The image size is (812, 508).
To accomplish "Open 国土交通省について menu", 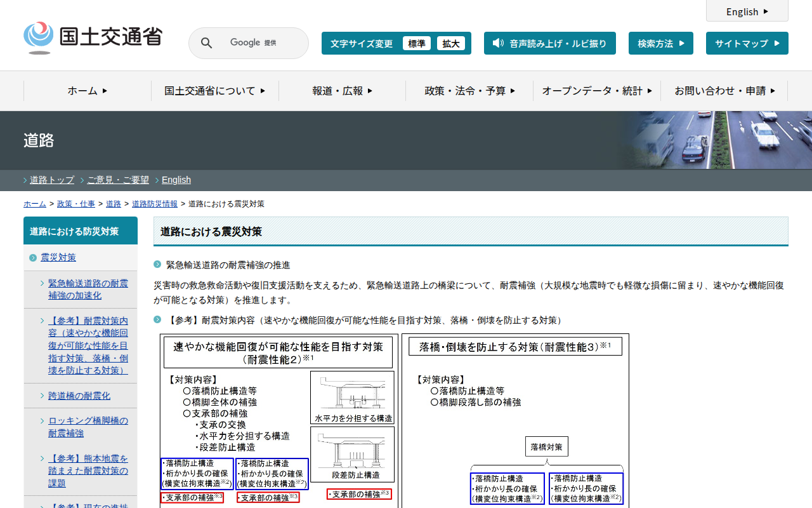I will point(215,91).
